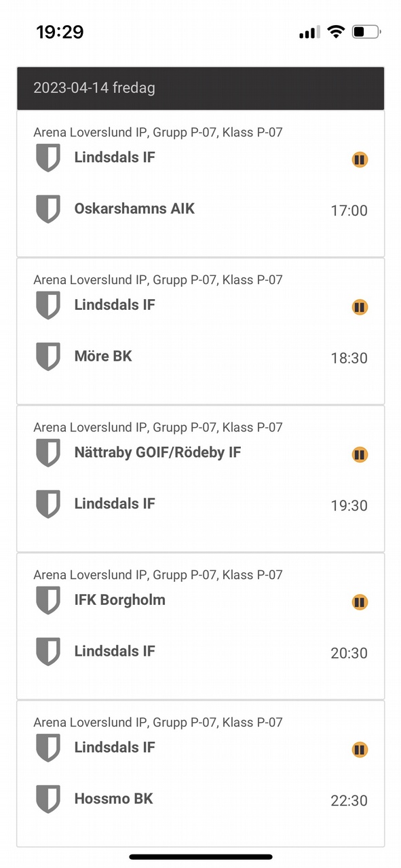Tap the 22:30 kickoff time

click(349, 801)
